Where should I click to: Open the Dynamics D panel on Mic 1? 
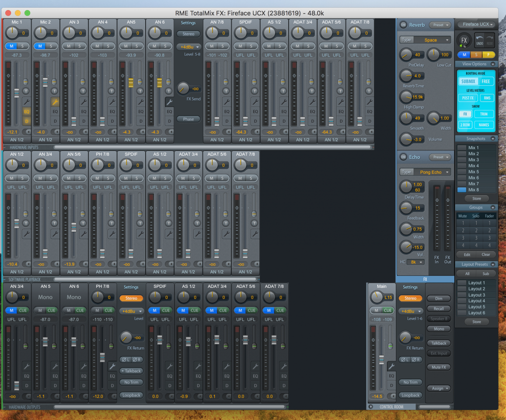[27, 121]
